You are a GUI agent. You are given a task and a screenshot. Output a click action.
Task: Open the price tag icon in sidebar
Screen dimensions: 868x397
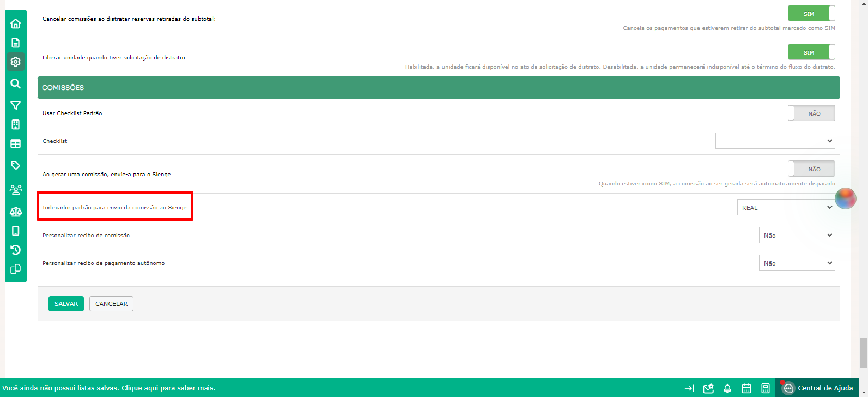pos(16,165)
